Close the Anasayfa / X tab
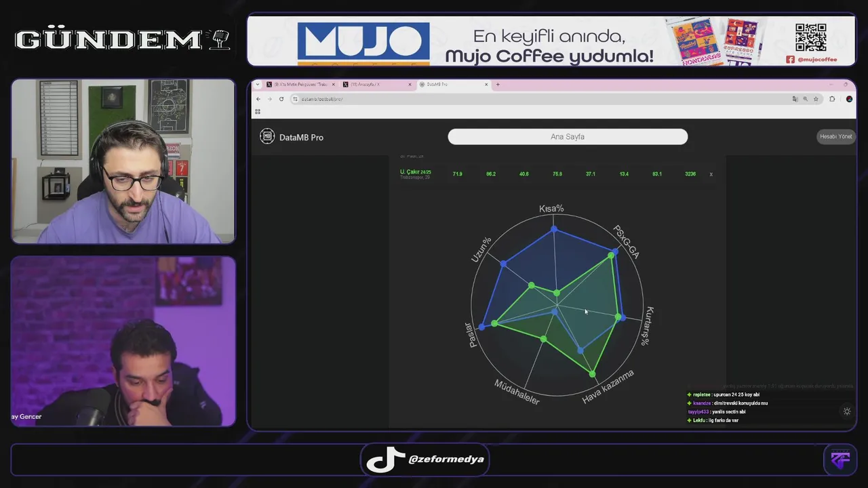Image resolution: width=868 pixels, height=488 pixels. (410, 85)
